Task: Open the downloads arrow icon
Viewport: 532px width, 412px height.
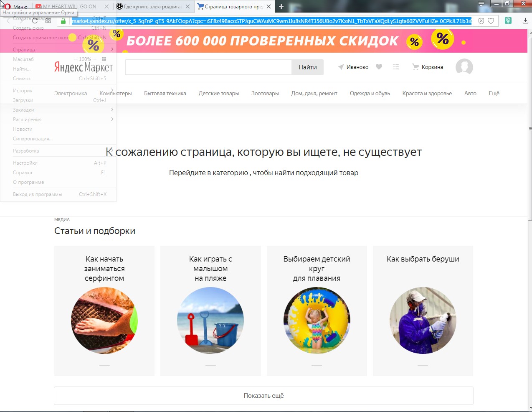Action: click(x=525, y=20)
